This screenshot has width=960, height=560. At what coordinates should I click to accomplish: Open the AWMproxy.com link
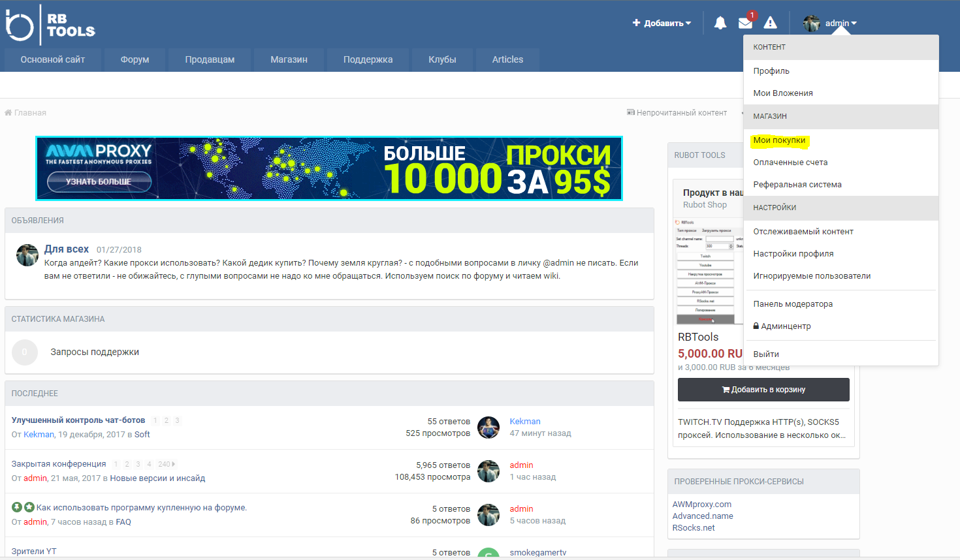tap(701, 505)
